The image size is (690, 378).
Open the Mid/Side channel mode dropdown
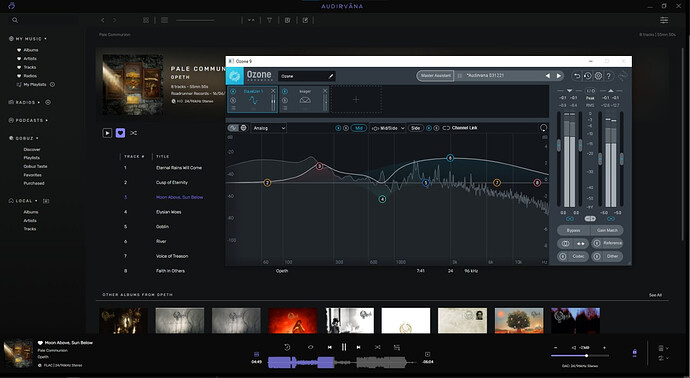click(388, 128)
